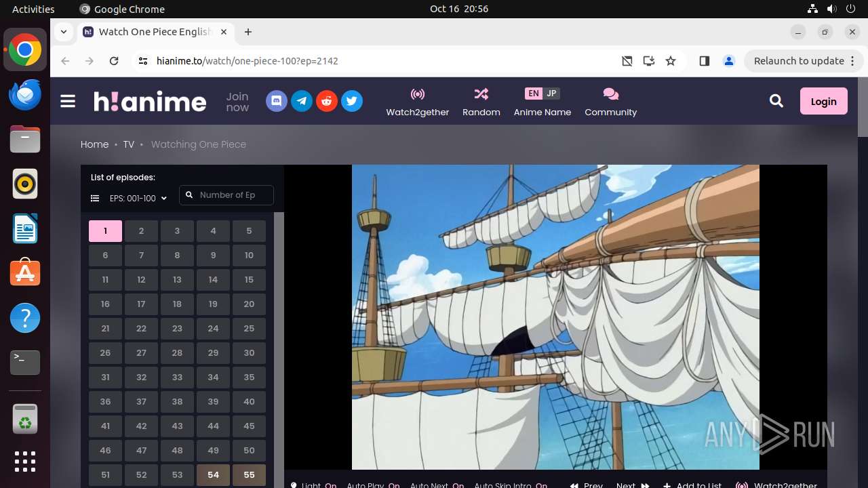Bookmark this page with the star

click(x=671, y=61)
